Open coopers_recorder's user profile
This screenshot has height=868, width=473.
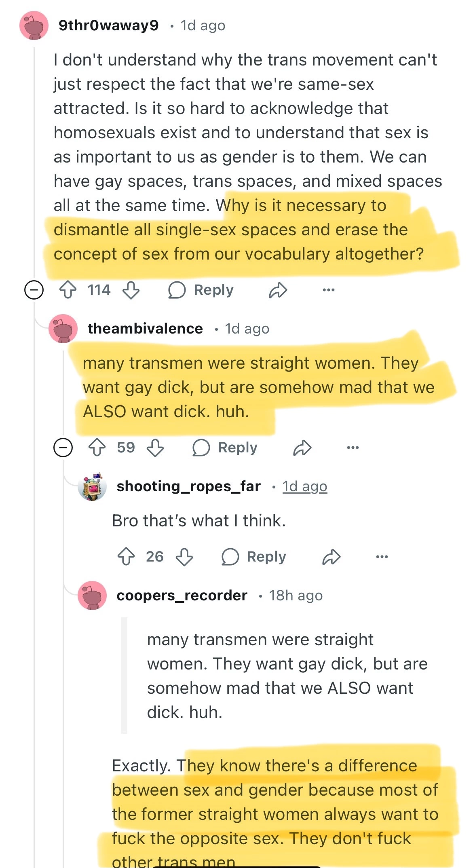tap(182, 596)
